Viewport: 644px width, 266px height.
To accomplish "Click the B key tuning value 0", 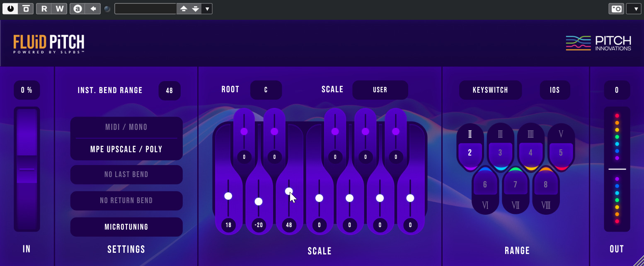I will [x=410, y=225].
